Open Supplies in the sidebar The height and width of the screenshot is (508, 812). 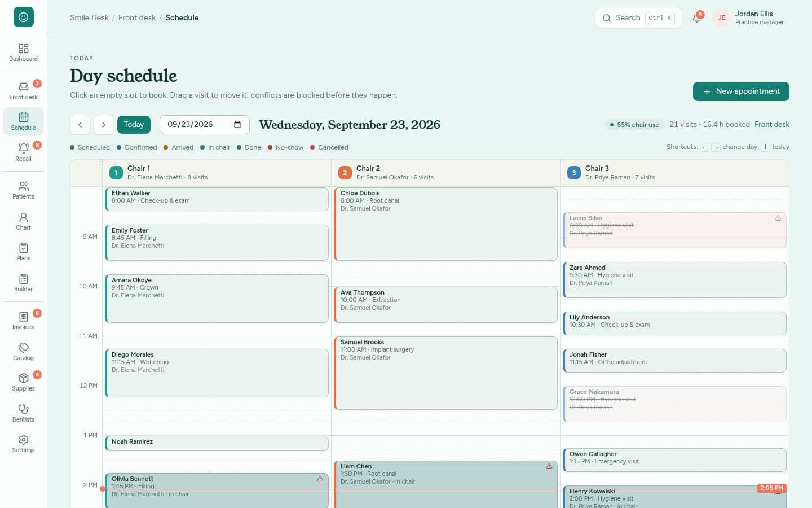23,382
